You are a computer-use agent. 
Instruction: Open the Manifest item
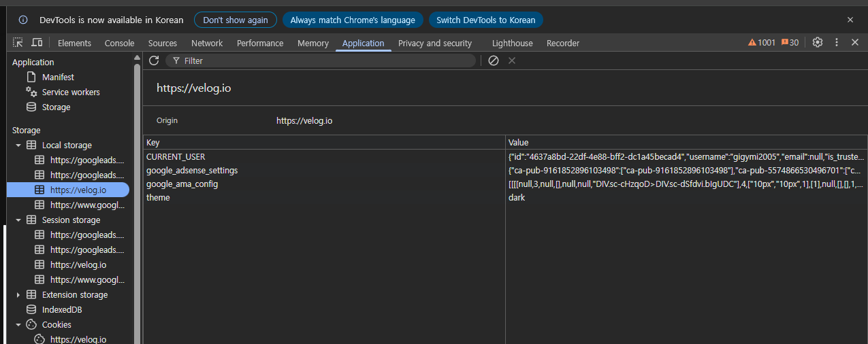pyautogui.click(x=58, y=78)
